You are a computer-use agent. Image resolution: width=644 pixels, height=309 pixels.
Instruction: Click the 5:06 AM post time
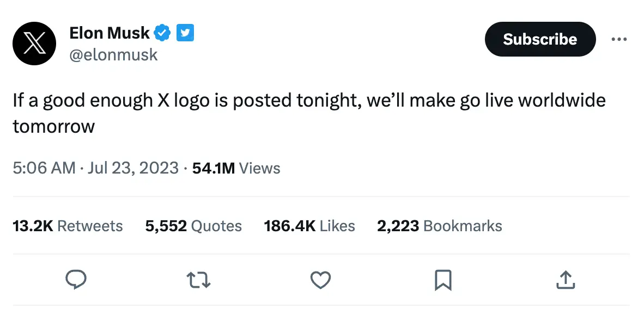[44, 168]
